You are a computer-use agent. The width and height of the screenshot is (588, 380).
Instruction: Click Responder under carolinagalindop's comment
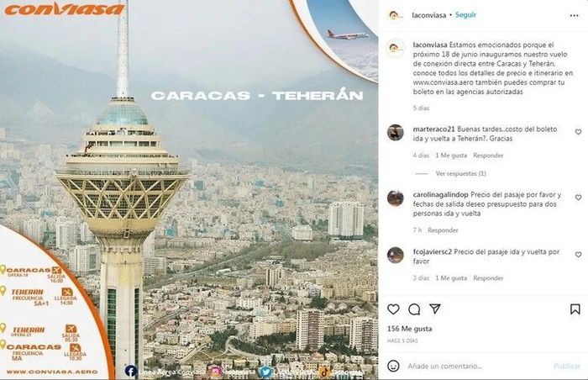click(x=443, y=230)
